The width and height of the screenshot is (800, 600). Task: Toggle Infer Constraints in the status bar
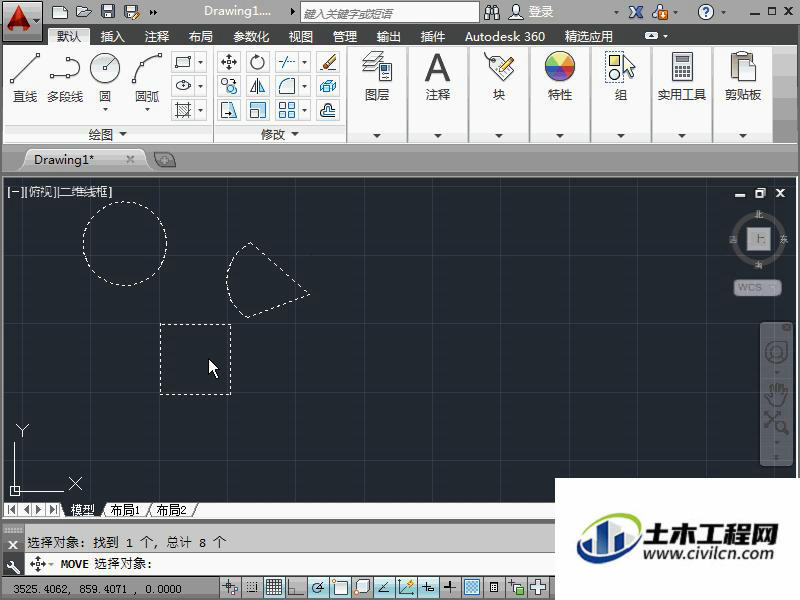(230, 588)
